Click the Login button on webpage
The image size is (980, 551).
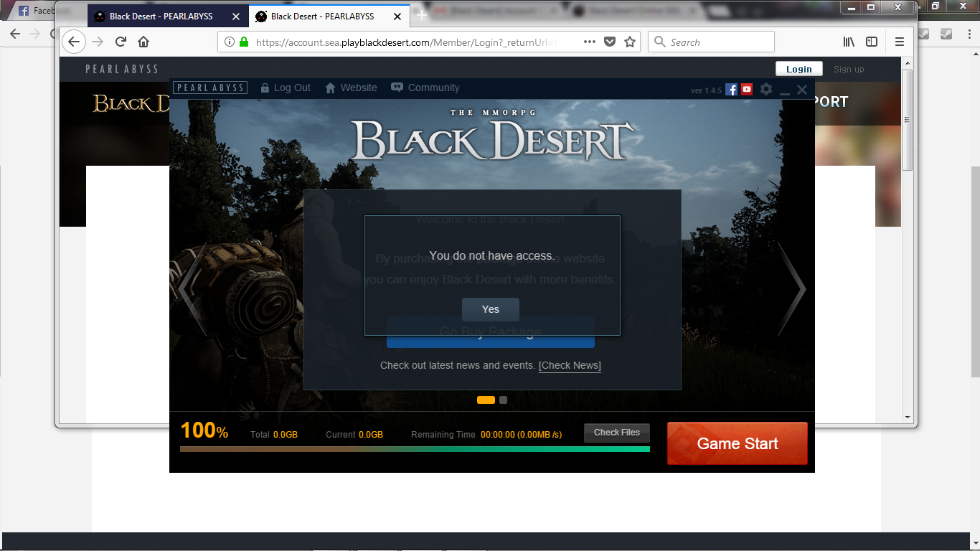click(798, 69)
